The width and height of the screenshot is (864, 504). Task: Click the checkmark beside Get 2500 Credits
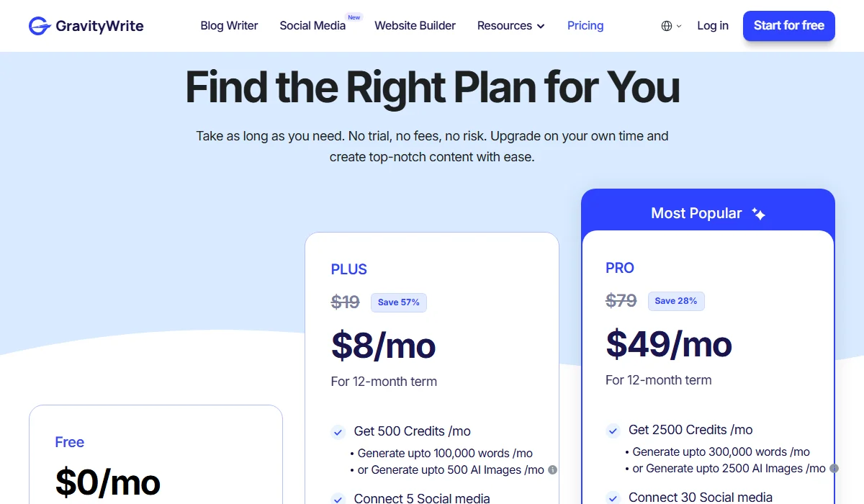[x=613, y=430]
